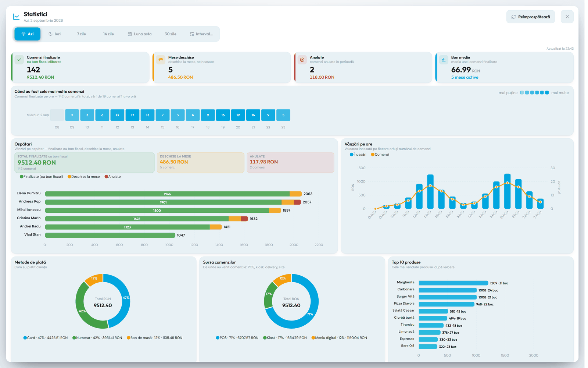Open the TOTAL FINALIZATE summary box
Viewport: 588px width, 368px height.
pos(85,163)
